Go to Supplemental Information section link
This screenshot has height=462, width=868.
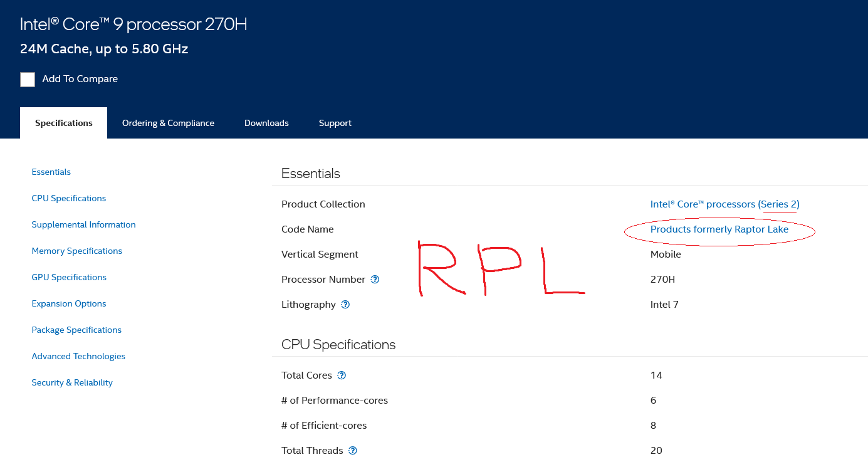click(x=83, y=224)
